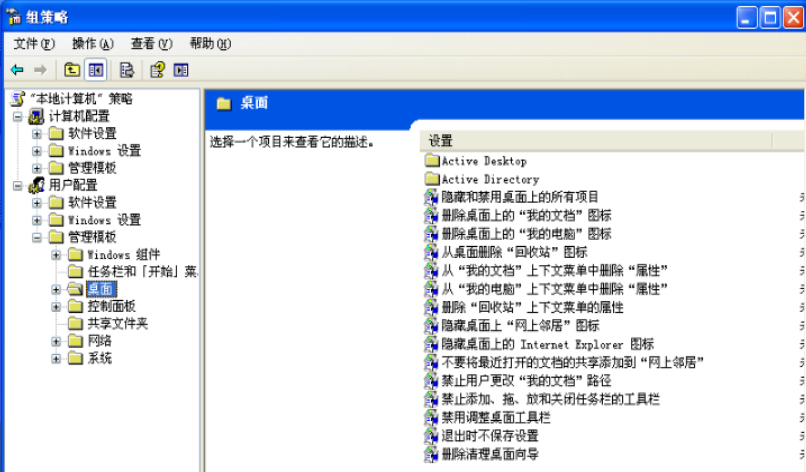Select the Active Directory folder
Viewport: 806px width, 472px height.
[489, 179]
